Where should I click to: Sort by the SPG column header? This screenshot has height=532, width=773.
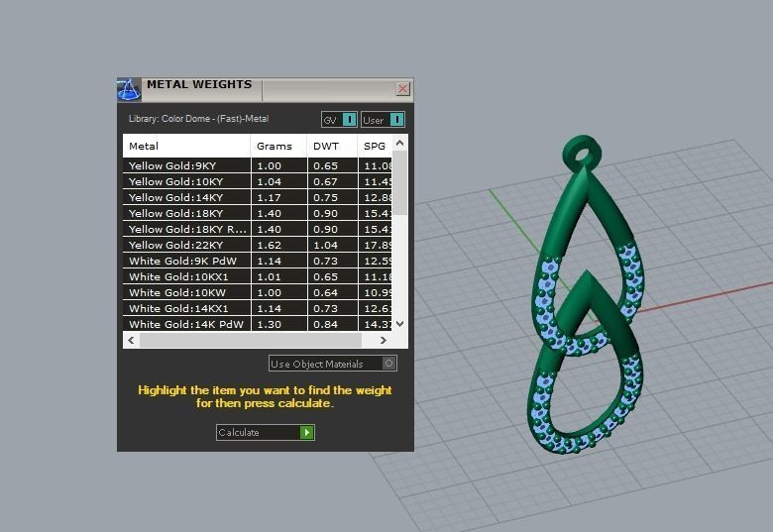pos(375,146)
